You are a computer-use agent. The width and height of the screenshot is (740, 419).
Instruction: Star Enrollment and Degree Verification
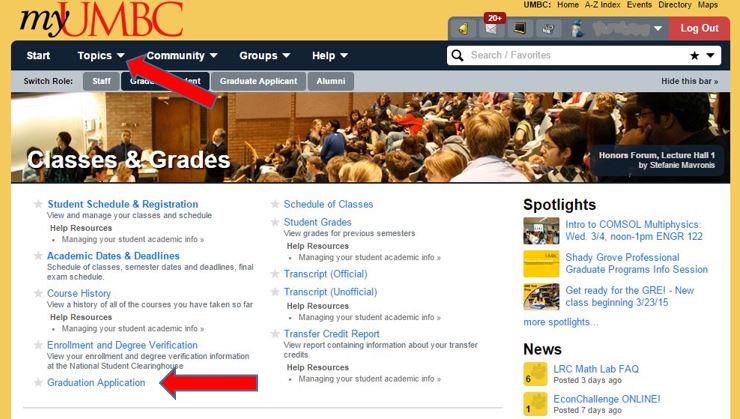[38, 345]
